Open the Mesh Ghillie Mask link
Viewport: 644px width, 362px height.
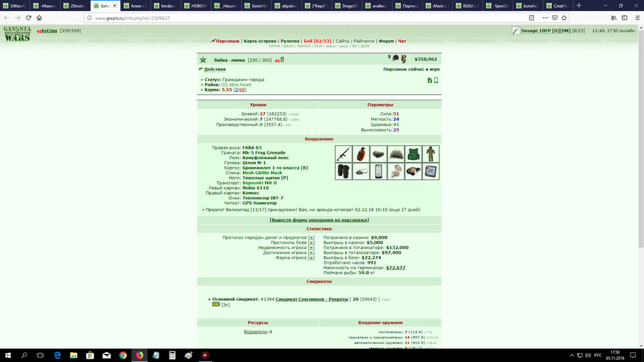click(262, 173)
